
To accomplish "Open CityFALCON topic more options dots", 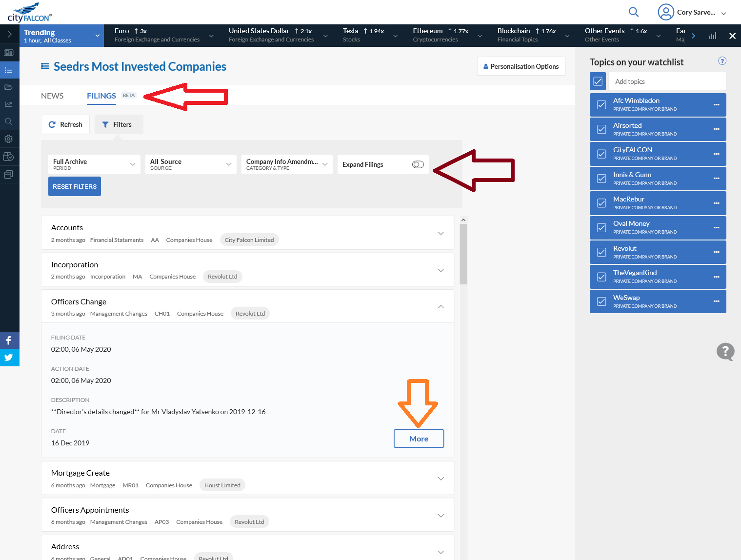I will click(716, 154).
